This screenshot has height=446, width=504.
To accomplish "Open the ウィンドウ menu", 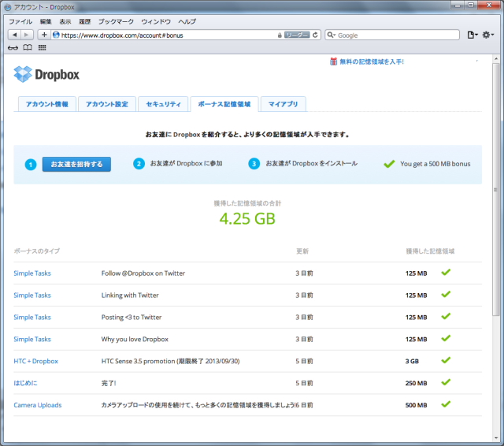I will (156, 21).
